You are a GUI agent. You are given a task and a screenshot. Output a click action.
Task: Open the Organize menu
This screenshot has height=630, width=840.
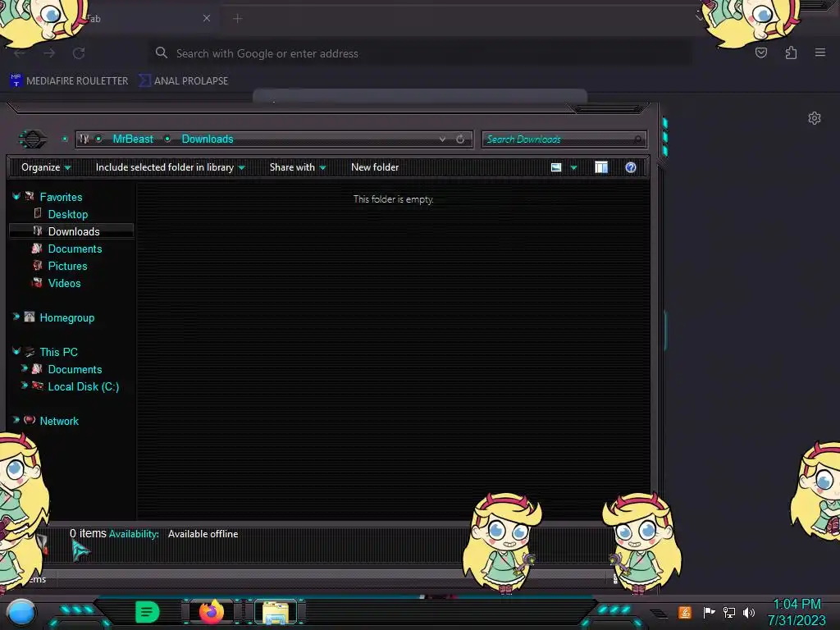coord(46,167)
